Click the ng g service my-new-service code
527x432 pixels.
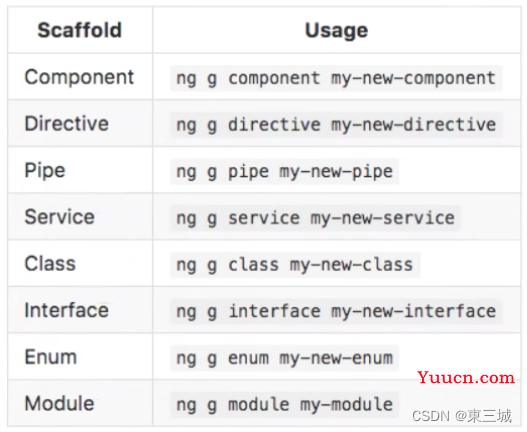point(315,218)
